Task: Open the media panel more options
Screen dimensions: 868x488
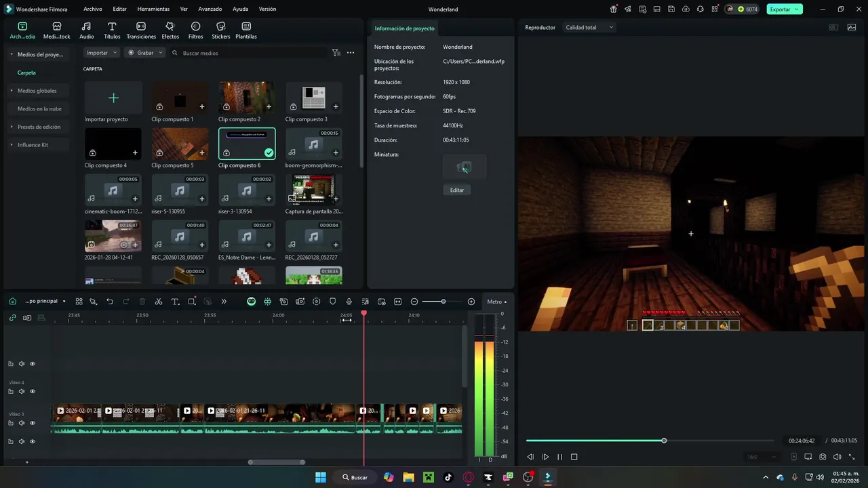Action: tap(351, 52)
